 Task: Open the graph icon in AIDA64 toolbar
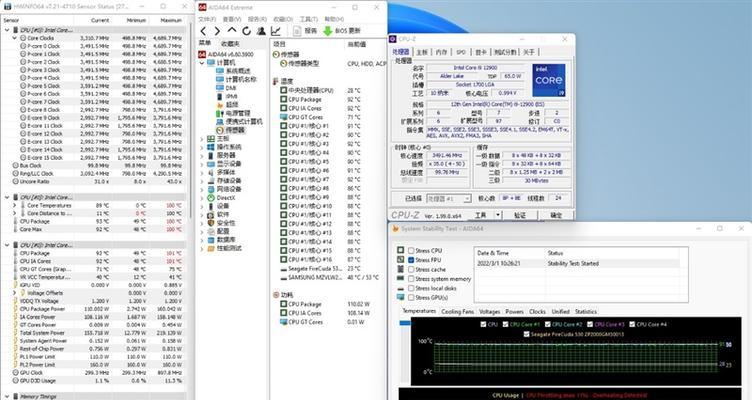tap(276, 31)
